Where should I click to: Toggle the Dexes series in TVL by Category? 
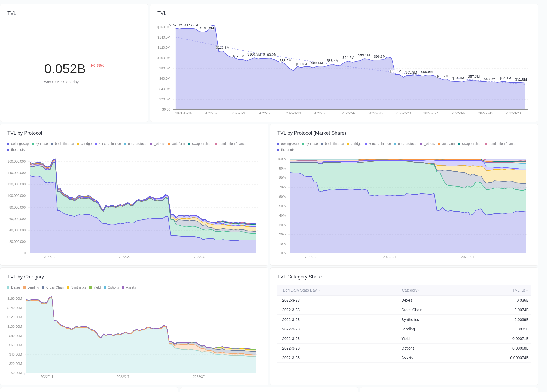9,287
